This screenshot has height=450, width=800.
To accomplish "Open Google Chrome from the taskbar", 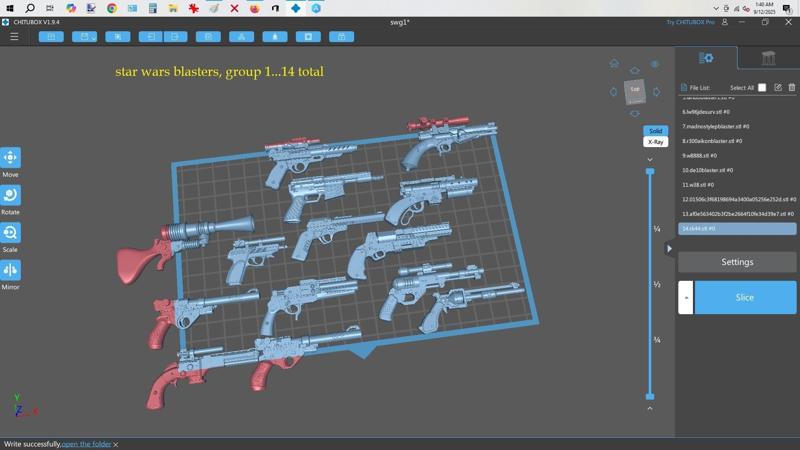I will point(112,8).
